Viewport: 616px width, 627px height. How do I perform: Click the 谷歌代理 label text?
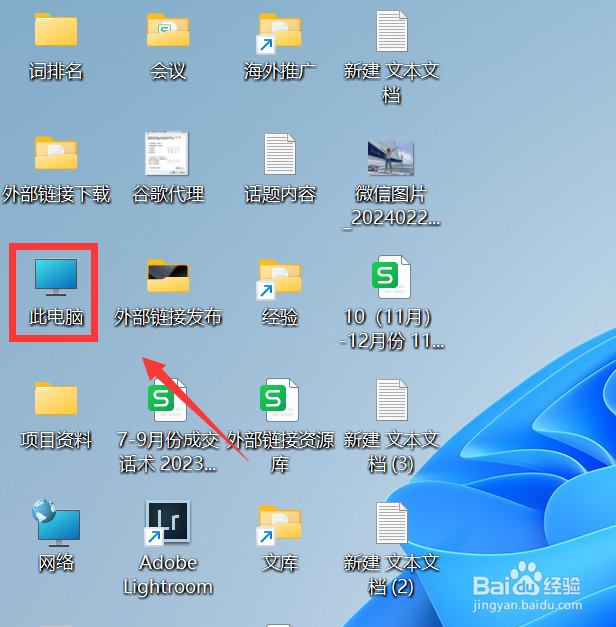pos(168,194)
